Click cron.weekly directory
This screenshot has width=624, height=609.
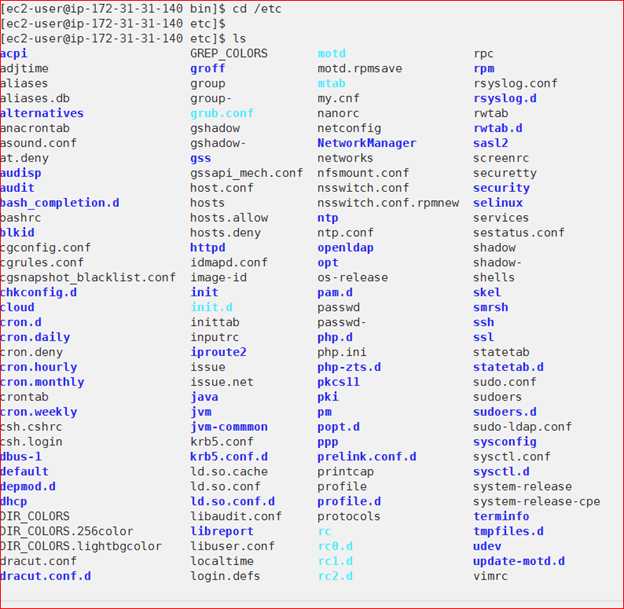pos(39,412)
